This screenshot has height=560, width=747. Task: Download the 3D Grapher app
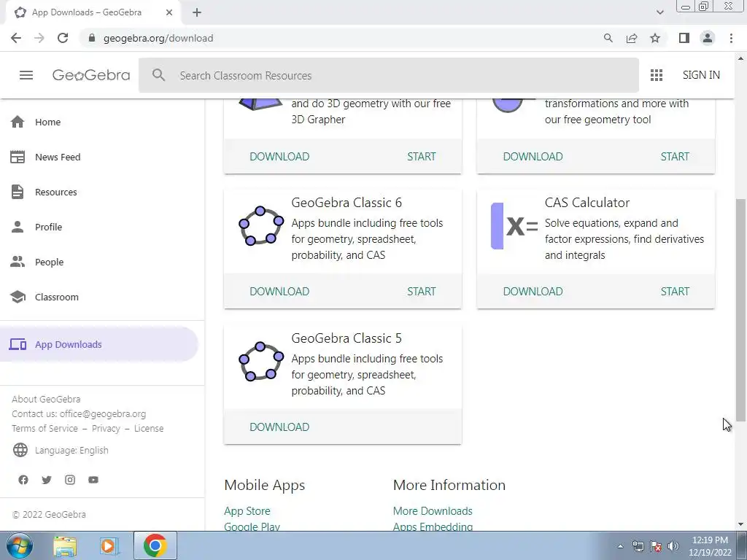pyautogui.click(x=279, y=156)
